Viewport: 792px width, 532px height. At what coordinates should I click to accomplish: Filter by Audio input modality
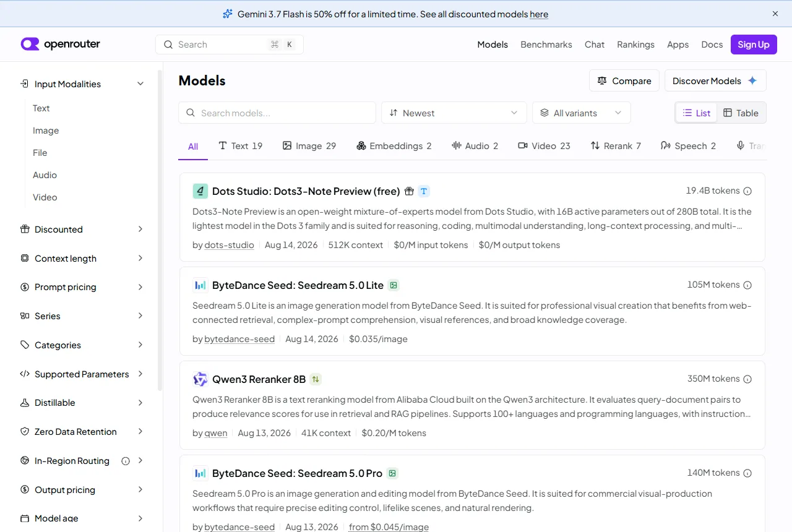pyautogui.click(x=45, y=175)
